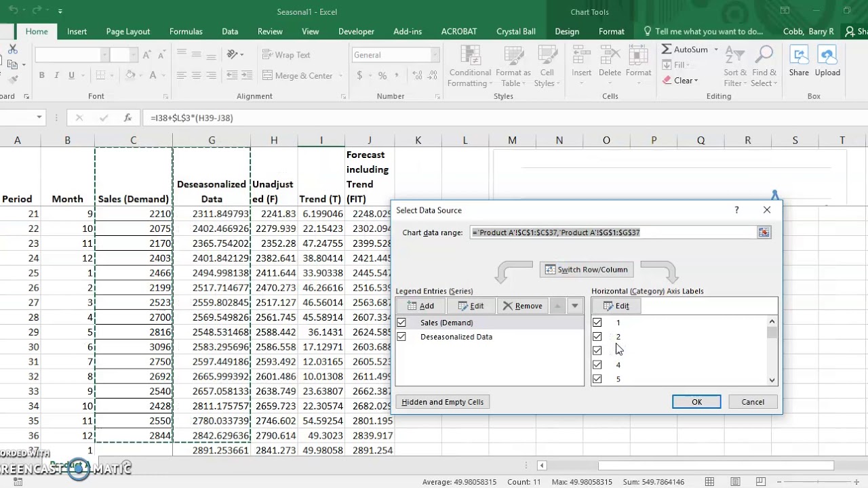The width and height of the screenshot is (868, 488).
Task: Open the Home ribbon tab
Action: tap(37, 31)
